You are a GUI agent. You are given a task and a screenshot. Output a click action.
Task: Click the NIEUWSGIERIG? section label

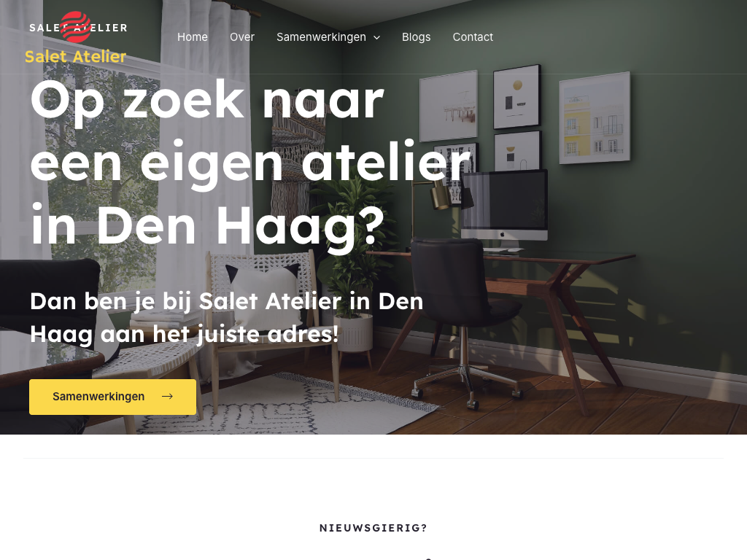[373, 528]
